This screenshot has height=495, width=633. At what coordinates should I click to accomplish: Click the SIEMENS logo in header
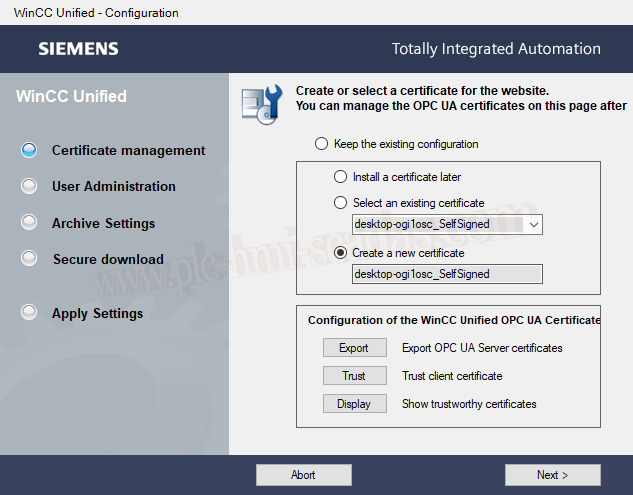click(78, 49)
